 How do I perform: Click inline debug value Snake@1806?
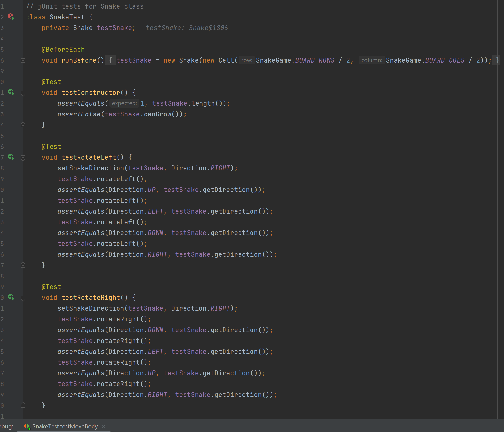coord(208,28)
